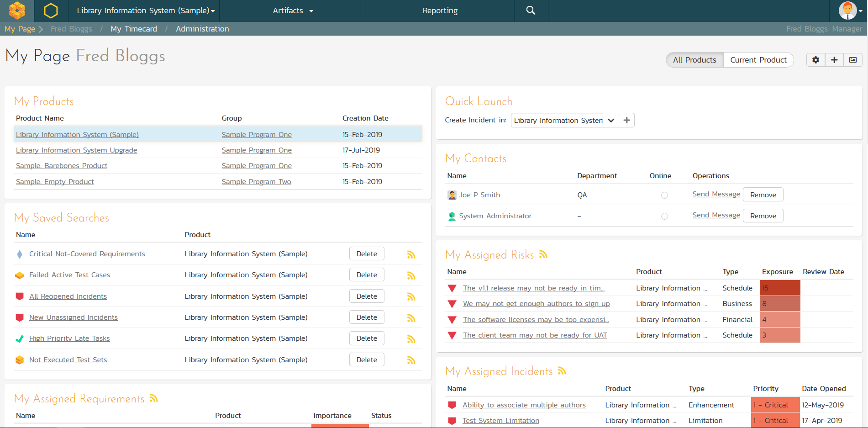Click the add incident plus icon in Quick Launch
868x428 pixels.
[x=626, y=120]
